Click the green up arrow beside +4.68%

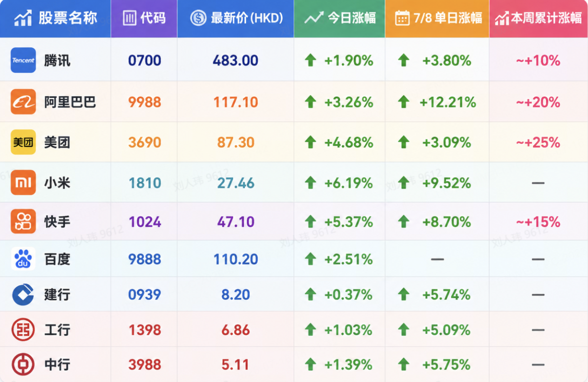click(310, 142)
